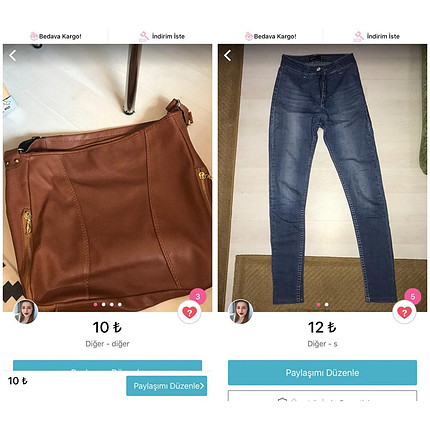
Task: Show fourth photo dot of bag listing
Action: coord(120,304)
